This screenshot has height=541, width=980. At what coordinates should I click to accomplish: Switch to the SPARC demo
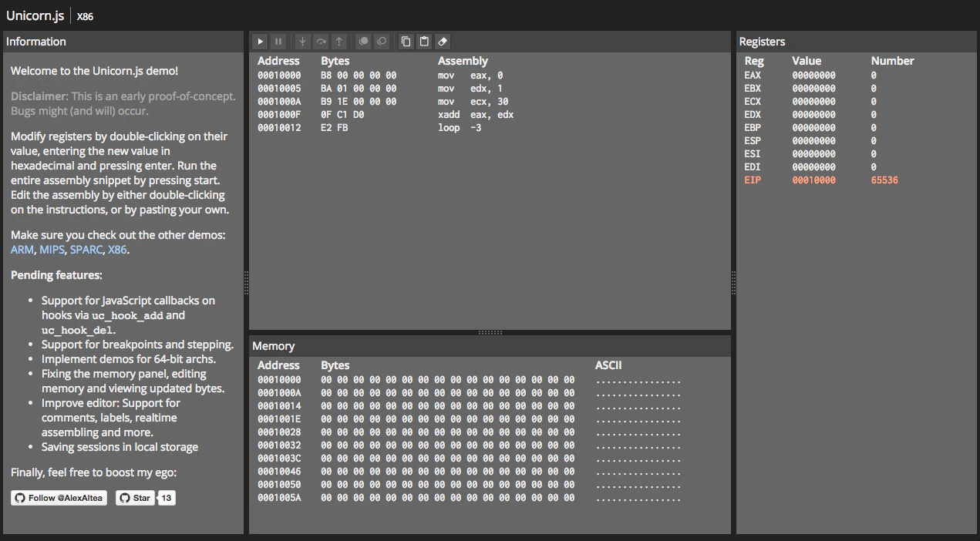[86, 249]
